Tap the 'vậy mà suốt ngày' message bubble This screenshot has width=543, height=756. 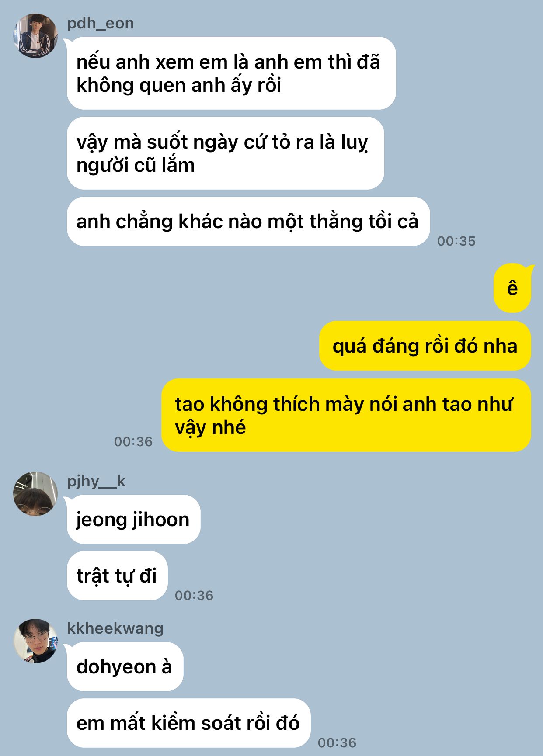[x=226, y=153]
